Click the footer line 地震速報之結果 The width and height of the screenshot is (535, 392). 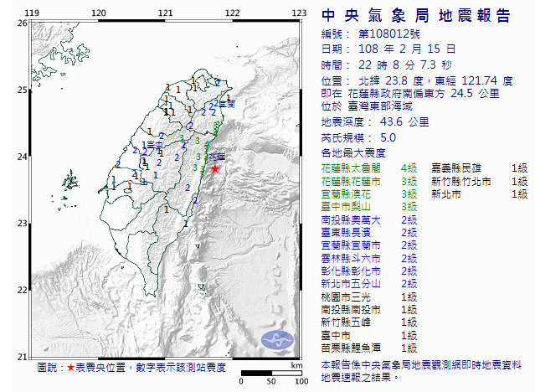pos(360,377)
